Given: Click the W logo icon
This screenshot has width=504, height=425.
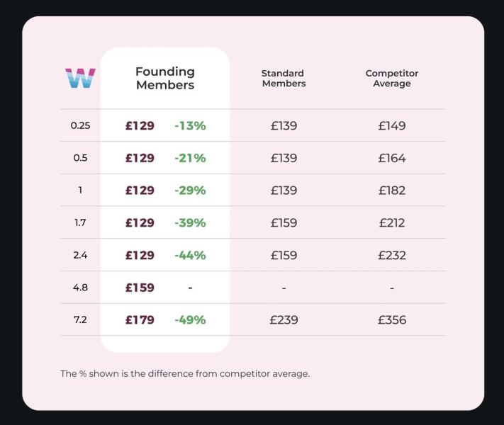Looking at the screenshot, I should pos(80,78).
